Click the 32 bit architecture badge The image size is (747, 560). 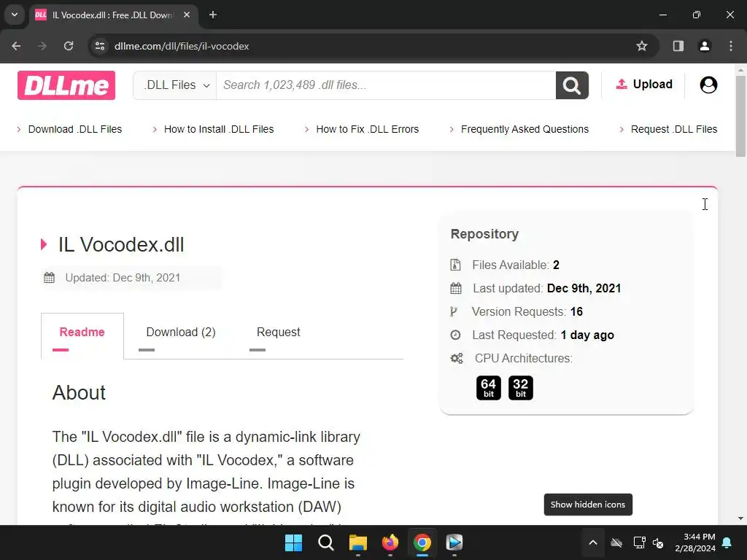(x=521, y=388)
